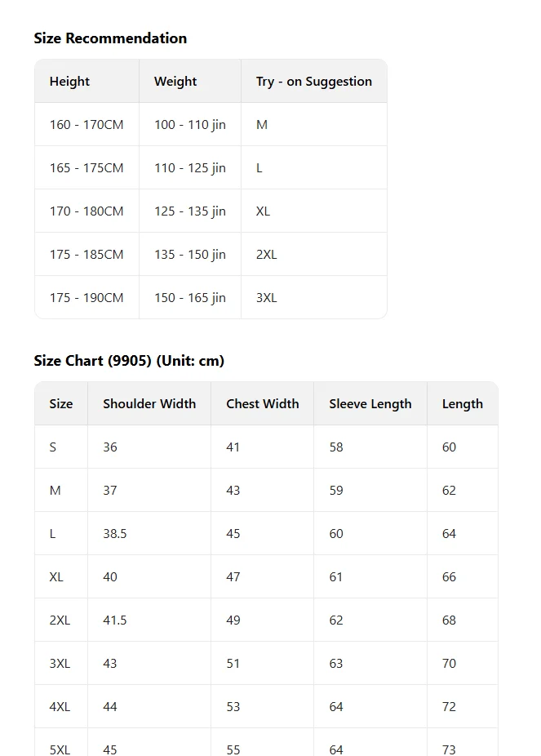Select the 110 - 125 jin weight cell
Viewport: 541px width, 756px height.
[190, 168]
